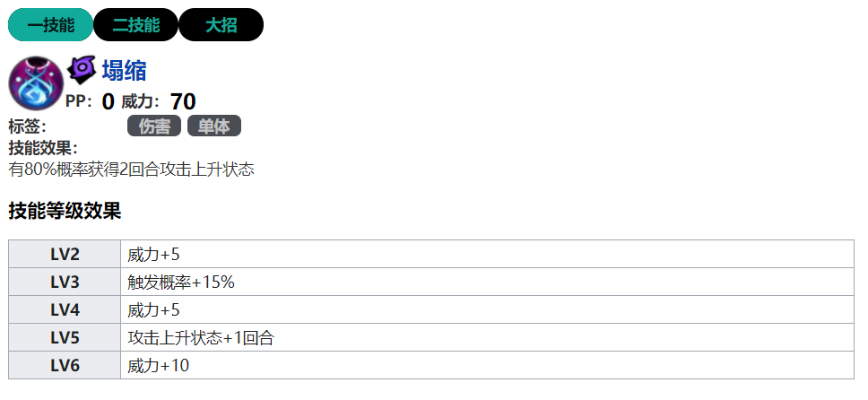Click the 伤害 tag badge
Image resolution: width=868 pixels, height=400 pixels.
[154, 126]
